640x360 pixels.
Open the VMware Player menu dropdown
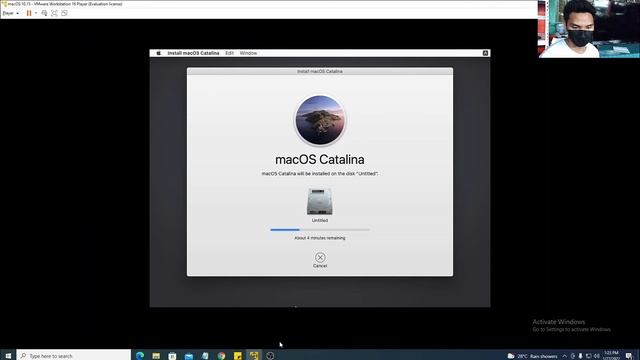(x=11, y=13)
